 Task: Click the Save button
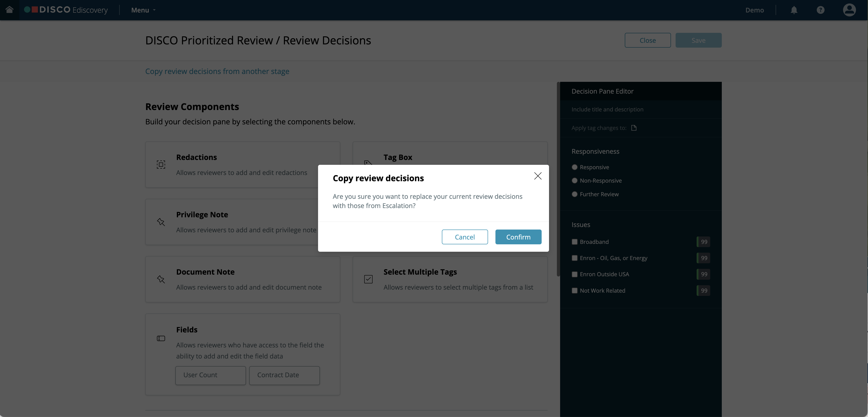click(x=698, y=40)
